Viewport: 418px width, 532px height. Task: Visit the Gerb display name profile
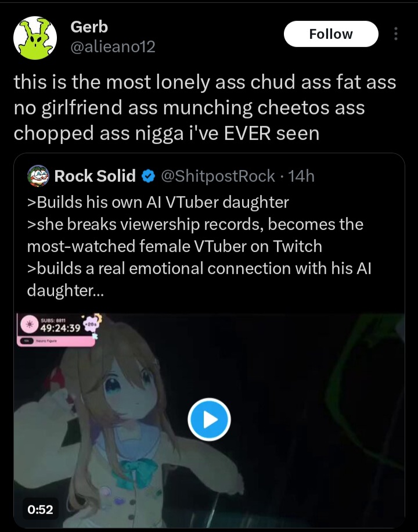[x=89, y=27]
